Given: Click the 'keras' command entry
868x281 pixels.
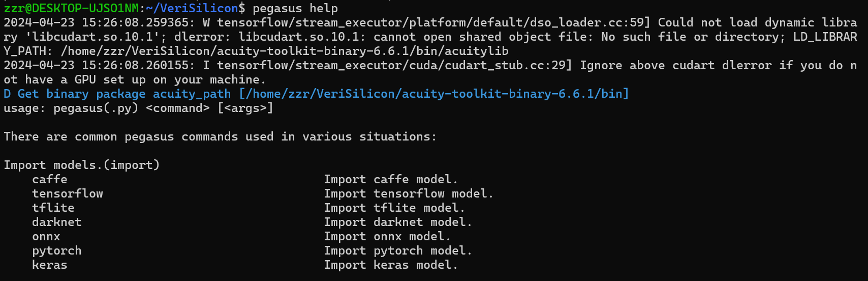Looking at the screenshot, I should coord(49,265).
